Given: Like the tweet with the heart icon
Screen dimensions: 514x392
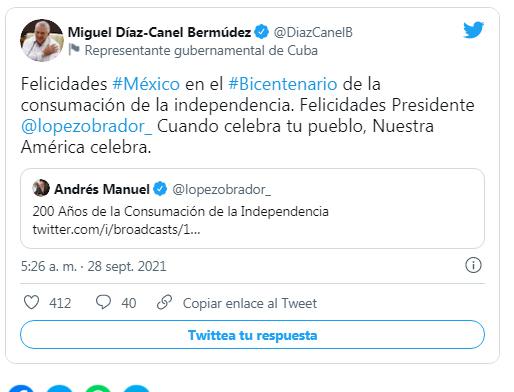Looking at the screenshot, I should tap(32, 302).
